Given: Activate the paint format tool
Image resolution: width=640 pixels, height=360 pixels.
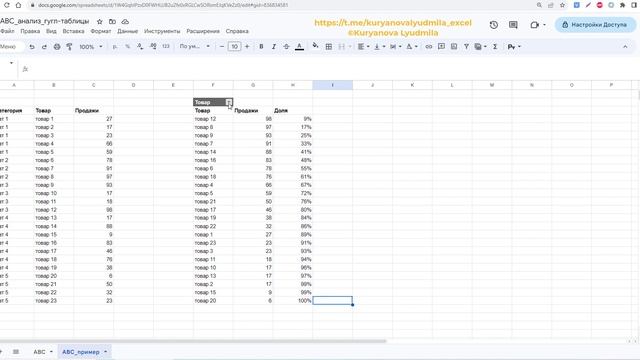Looking at the screenshot, I should (69, 47).
